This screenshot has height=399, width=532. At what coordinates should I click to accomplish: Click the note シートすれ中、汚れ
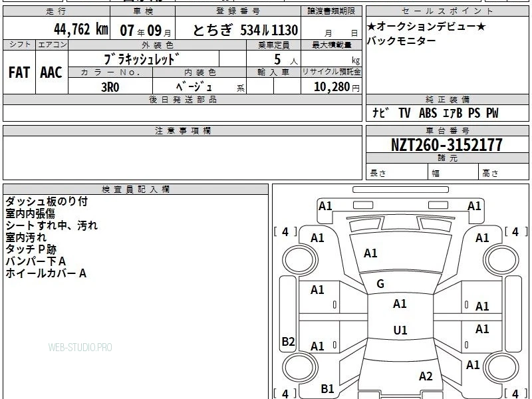click(52, 225)
